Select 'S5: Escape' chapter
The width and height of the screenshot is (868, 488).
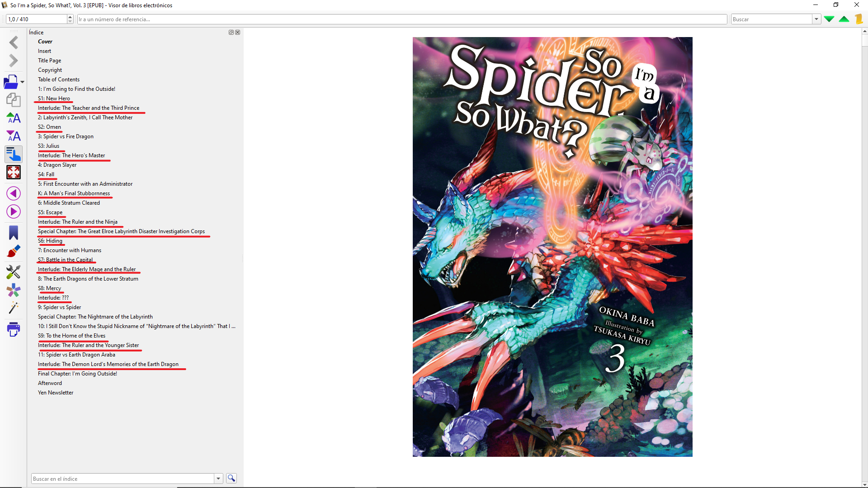[x=50, y=212]
